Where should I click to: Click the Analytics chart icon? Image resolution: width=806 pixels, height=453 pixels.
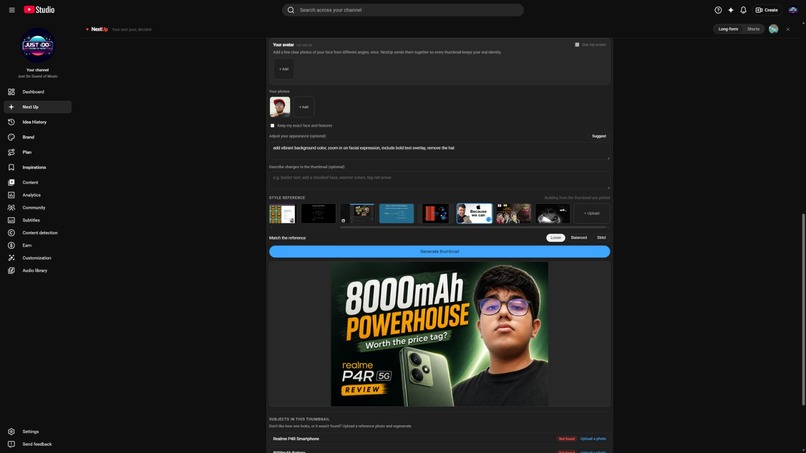[11, 195]
